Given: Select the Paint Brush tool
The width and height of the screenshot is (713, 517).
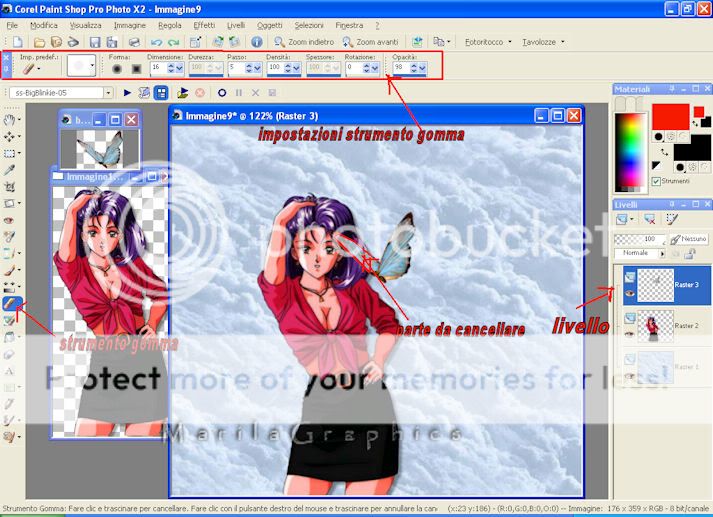Looking at the screenshot, I should pyautogui.click(x=9, y=271).
